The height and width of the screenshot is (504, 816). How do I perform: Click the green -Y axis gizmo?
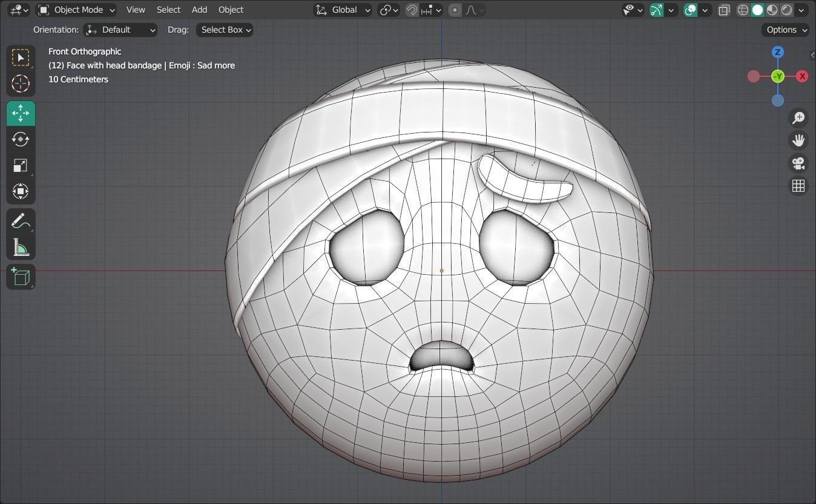pos(778,76)
